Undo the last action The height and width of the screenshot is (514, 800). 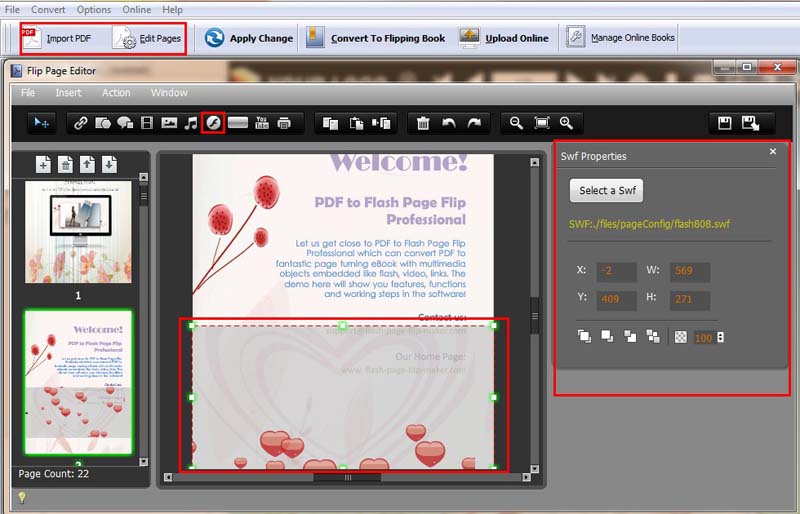pyautogui.click(x=448, y=123)
